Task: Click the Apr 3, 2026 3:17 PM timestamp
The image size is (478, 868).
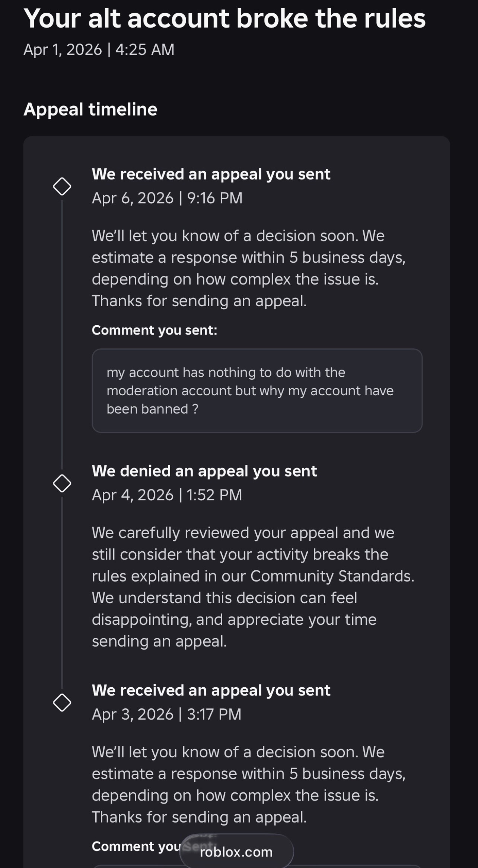Action: point(167,714)
